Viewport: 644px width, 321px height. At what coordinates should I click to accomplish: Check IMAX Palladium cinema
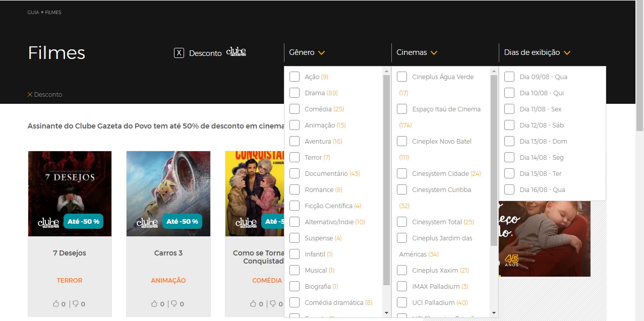coord(402,286)
